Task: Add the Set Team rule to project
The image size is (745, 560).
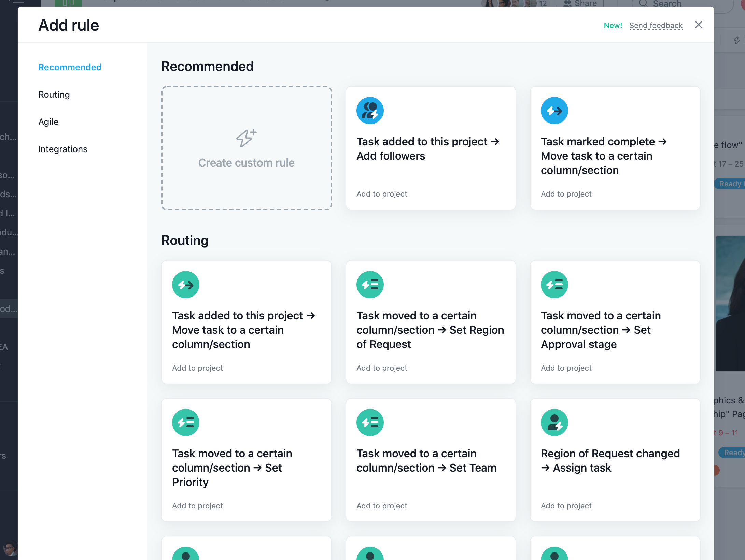Action: (382, 506)
